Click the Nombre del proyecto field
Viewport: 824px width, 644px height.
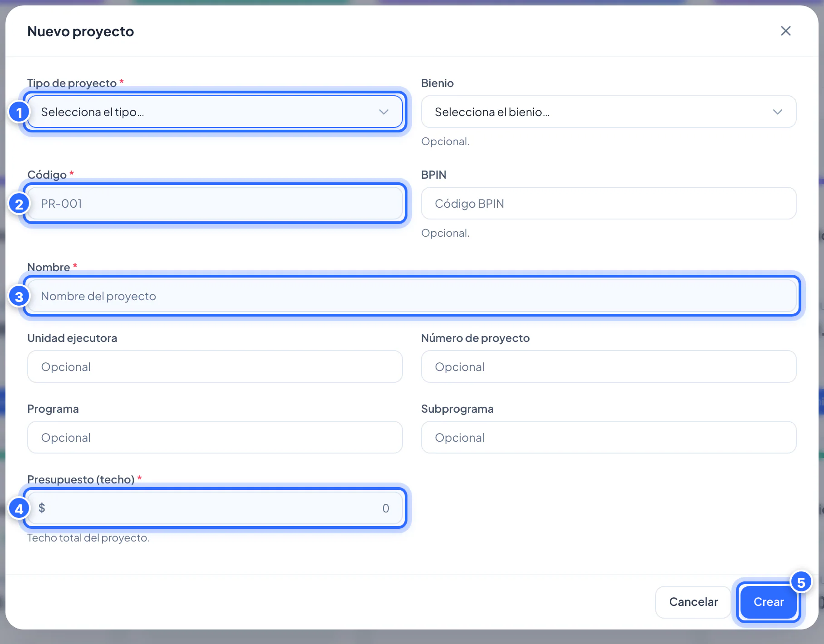pyautogui.click(x=412, y=296)
